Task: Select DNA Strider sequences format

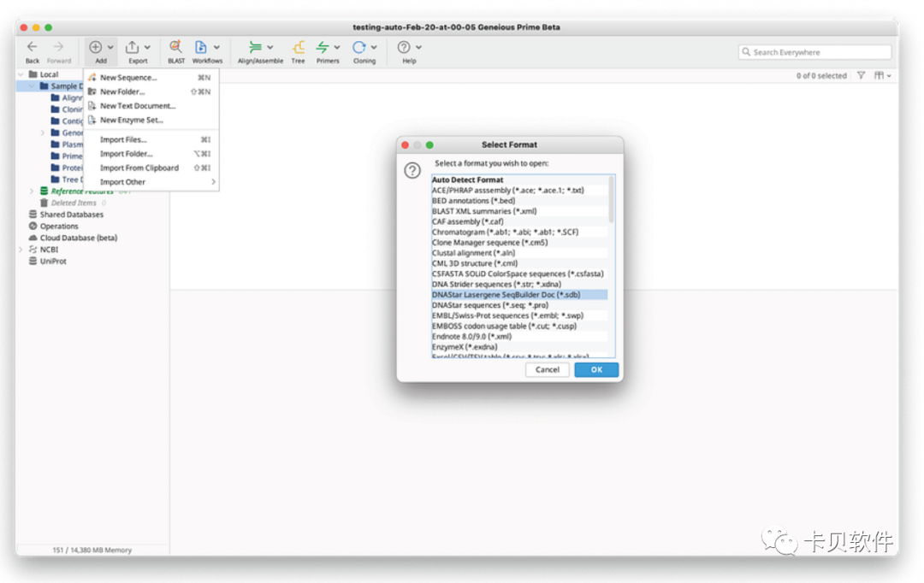Action: click(519, 284)
